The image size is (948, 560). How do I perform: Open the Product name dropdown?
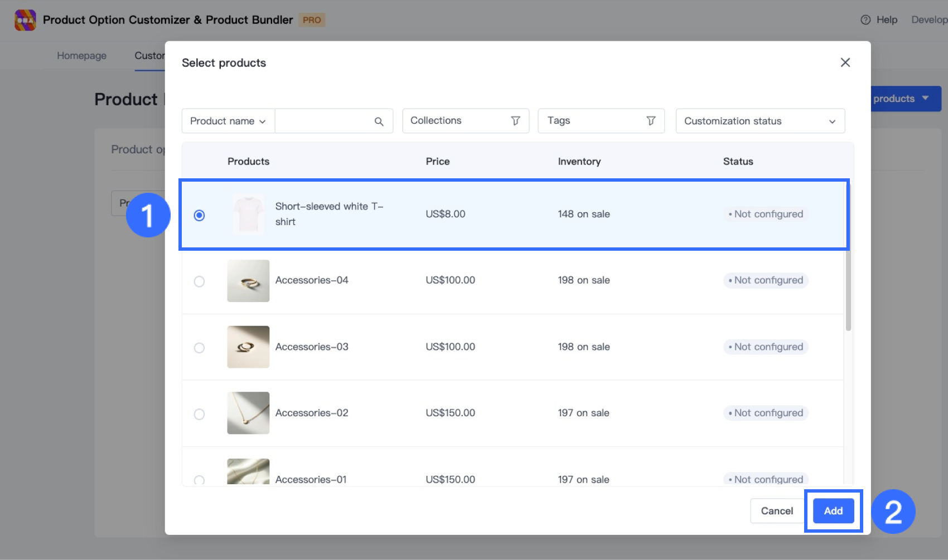(228, 121)
